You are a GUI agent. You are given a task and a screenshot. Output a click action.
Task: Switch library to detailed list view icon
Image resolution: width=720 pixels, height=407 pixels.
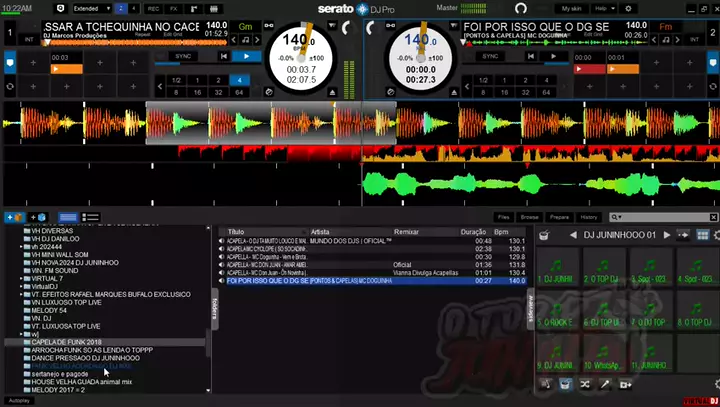[90, 217]
